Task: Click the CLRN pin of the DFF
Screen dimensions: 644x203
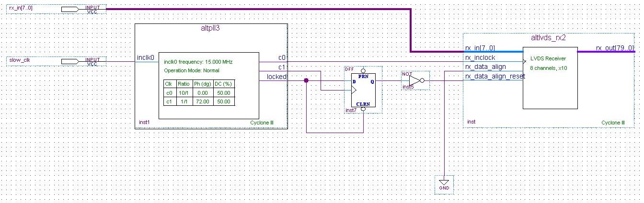Action: click(x=363, y=110)
